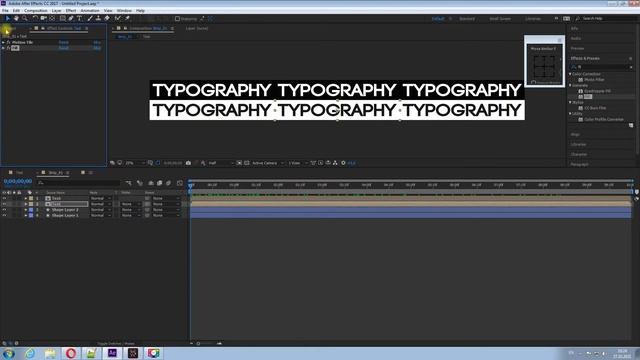Open the file explorer folder taskbar icon
This screenshot has height=360, width=640.
[x=50, y=353]
